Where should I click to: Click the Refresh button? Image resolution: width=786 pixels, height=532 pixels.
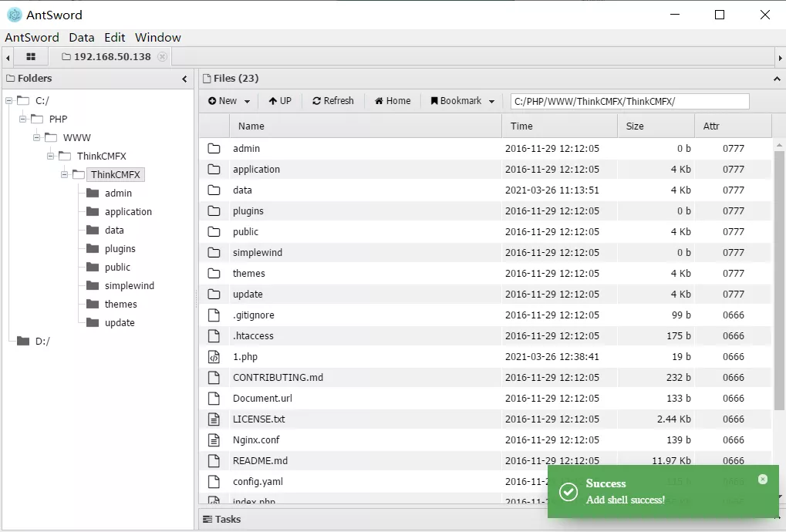click(x=332, y=101)
